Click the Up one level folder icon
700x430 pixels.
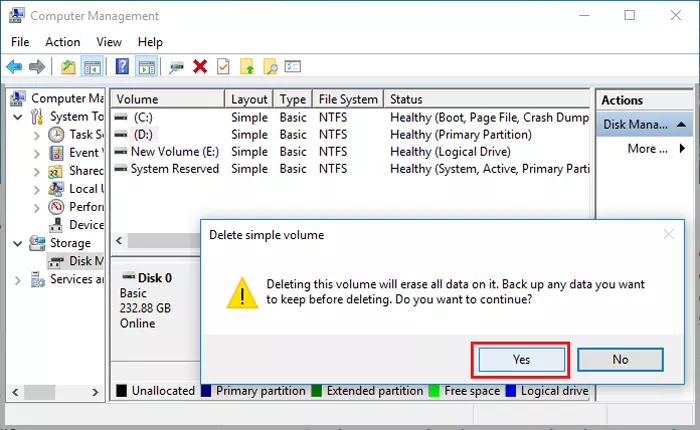[68, 67]
